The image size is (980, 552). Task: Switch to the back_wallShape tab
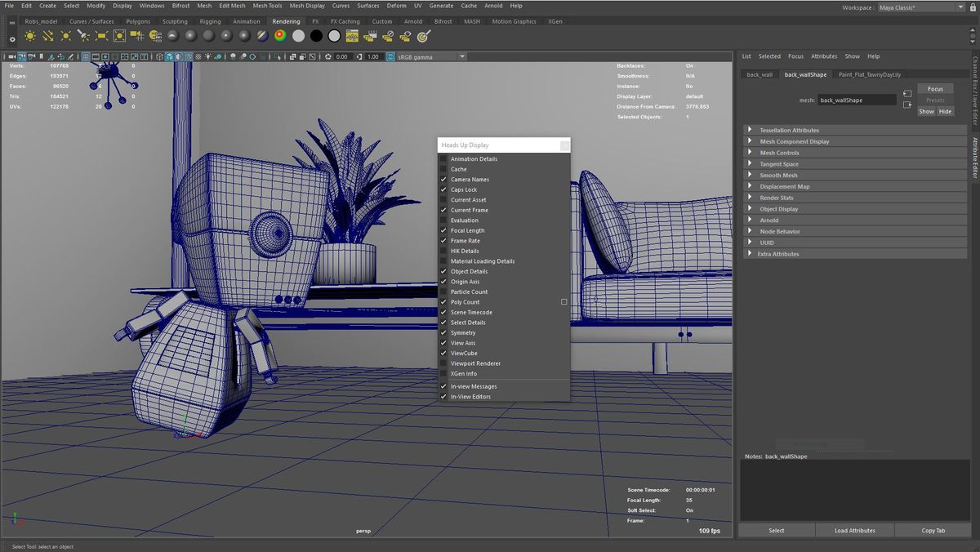pyautogui.click(x=804, y=74)
